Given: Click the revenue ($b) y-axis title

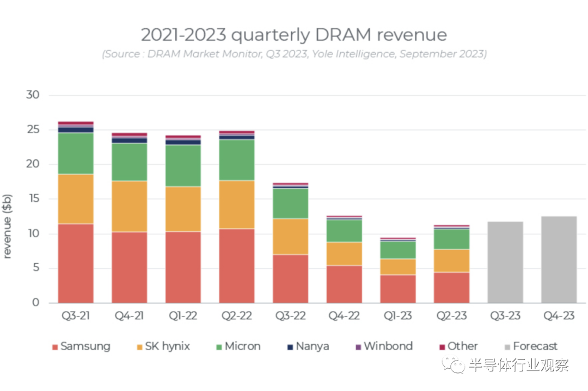Looking at the screenshot, I should click(8, 225).
